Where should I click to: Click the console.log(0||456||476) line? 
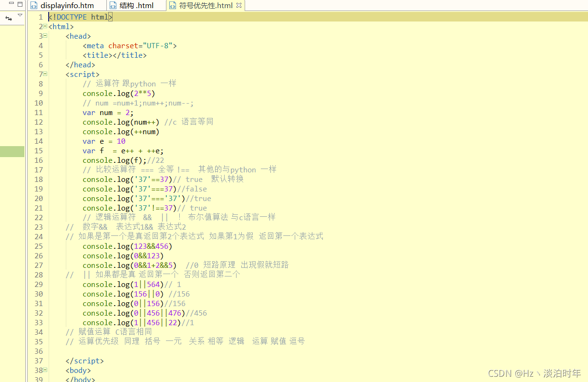pyautogui.click(x=144, y=313)
